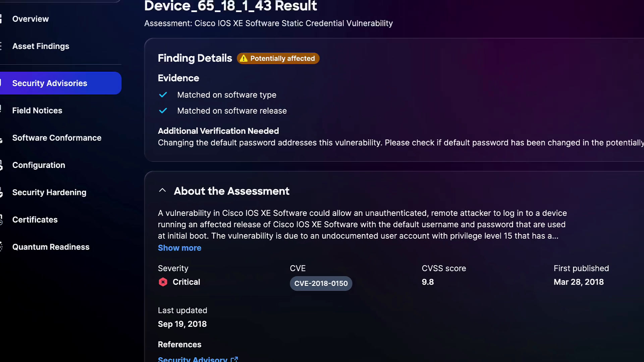Image resolution: width=644 pixels, height=362 pixels.
Task: Click the red Critical severity icon
Action: tap(163, 282)
